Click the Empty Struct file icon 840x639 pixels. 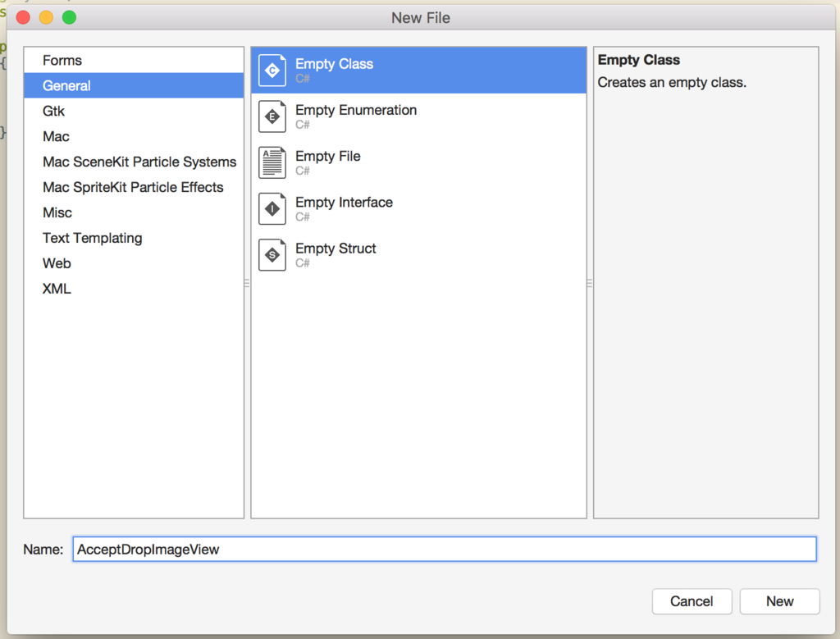point(272,254)
